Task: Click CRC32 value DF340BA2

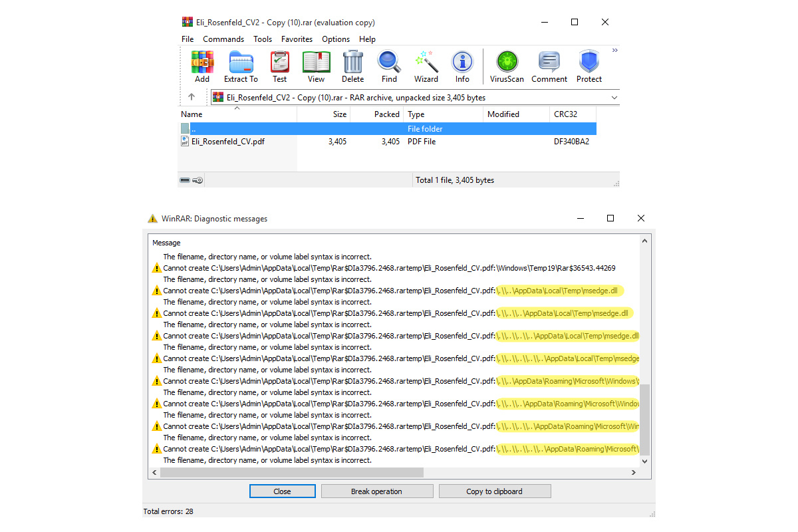Action: coord(571,142)
